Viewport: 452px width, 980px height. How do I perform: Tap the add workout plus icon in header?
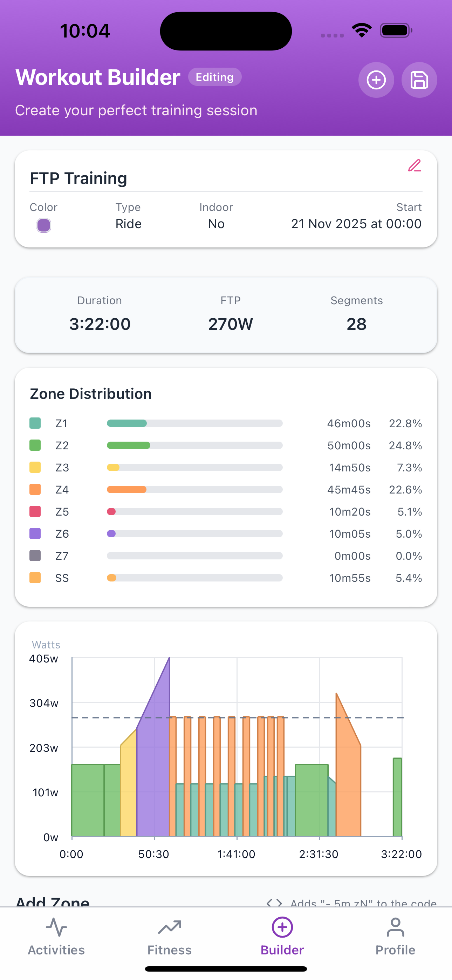coord(376,80)
